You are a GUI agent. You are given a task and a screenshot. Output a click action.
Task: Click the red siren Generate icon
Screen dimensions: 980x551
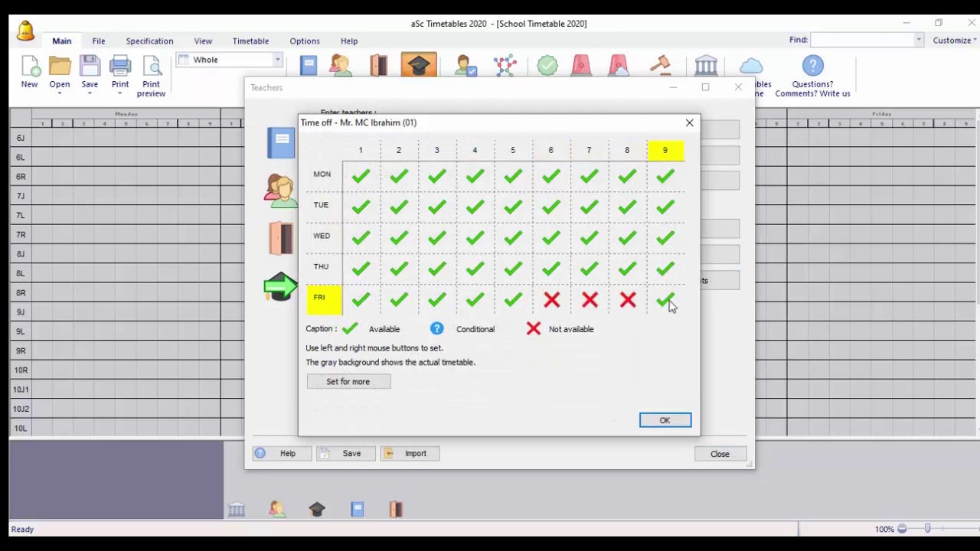(581, 66)
